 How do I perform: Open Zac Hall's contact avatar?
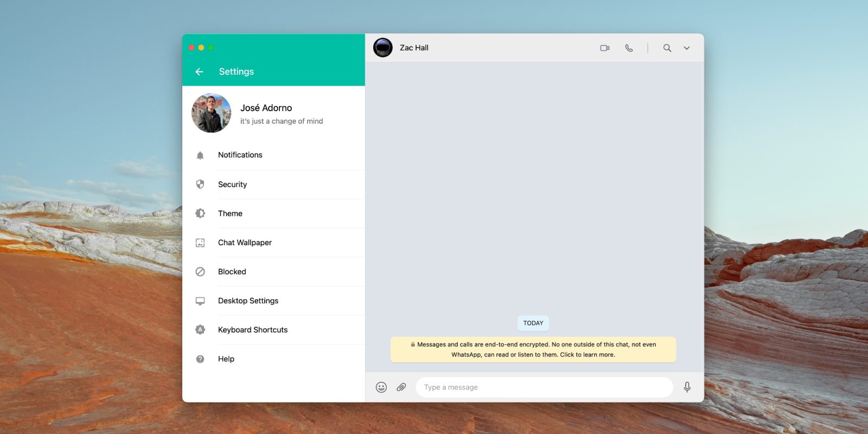[x=383, y=48]
